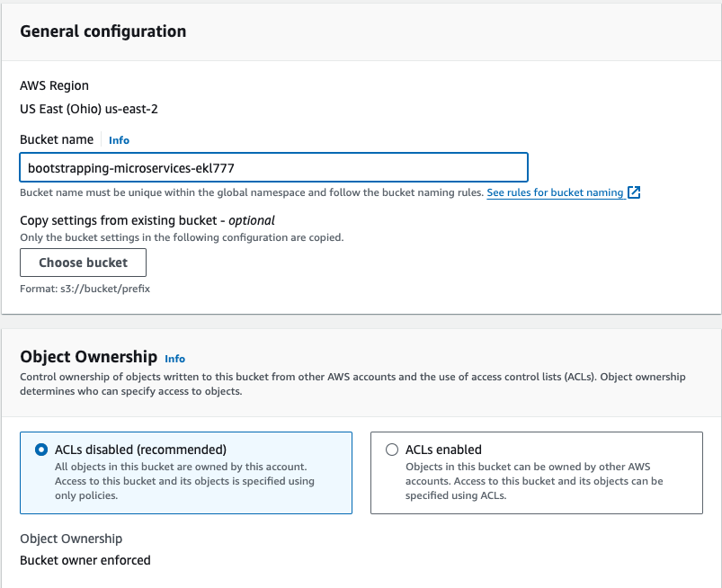Click the ACLs disabled (recommended) label
The height and width of the screenshot is (588, 722).
point(140,450)
